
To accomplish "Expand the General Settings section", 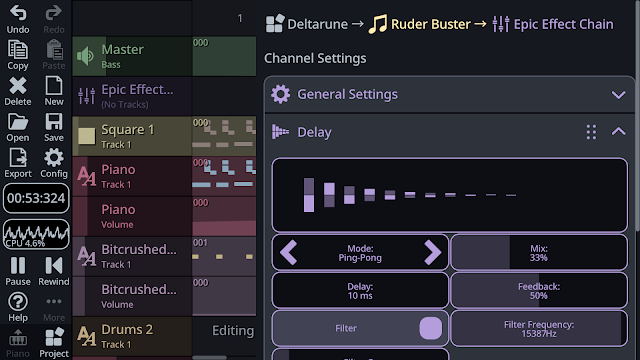I will [x=618, y=95].
